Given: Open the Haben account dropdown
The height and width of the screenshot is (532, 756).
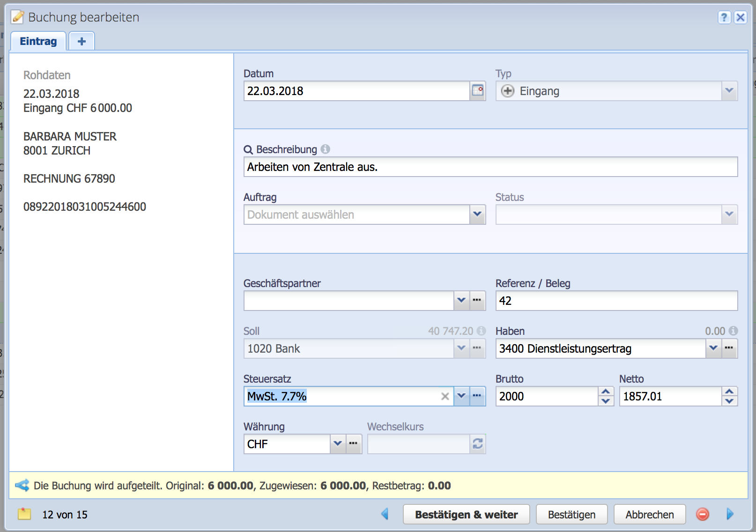Looking at the screenshot, I should 713,348.
